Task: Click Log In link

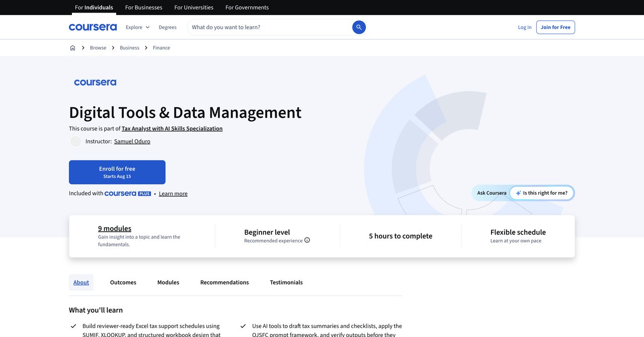Action: [x=525, y=27]
